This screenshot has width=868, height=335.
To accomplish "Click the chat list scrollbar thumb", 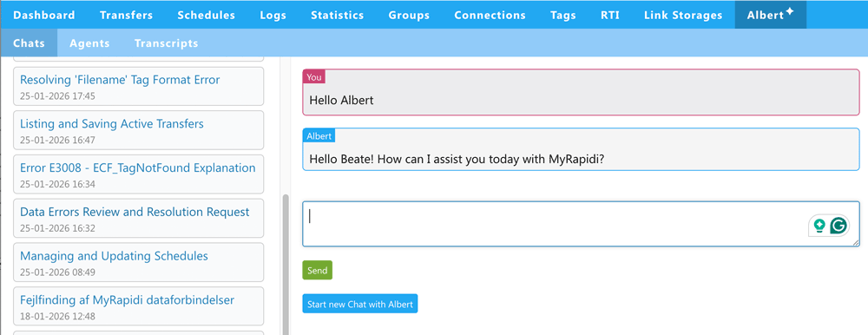I will pos(285,265).
